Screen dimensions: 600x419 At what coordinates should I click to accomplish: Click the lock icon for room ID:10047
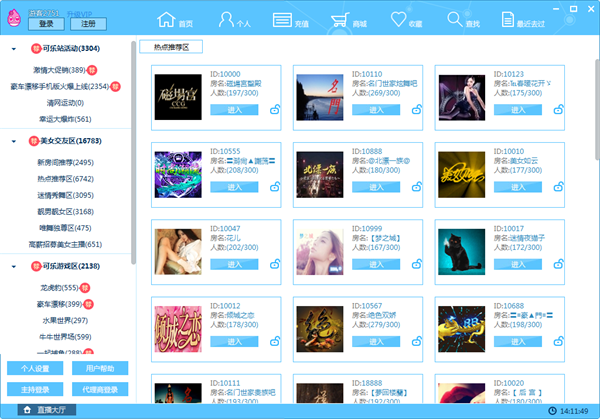coord(275,264)
